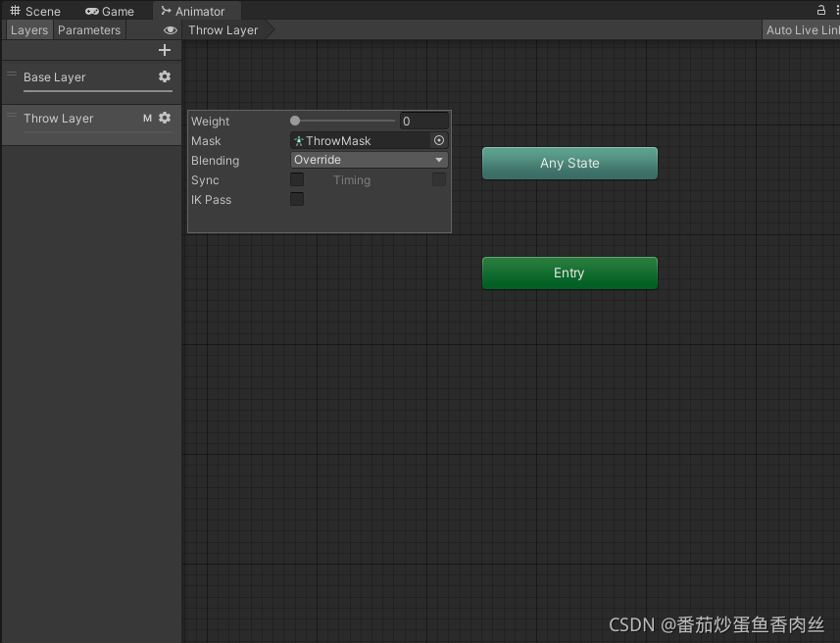Open the Parameters tab
840x643 pixels.
click(89, 30)
